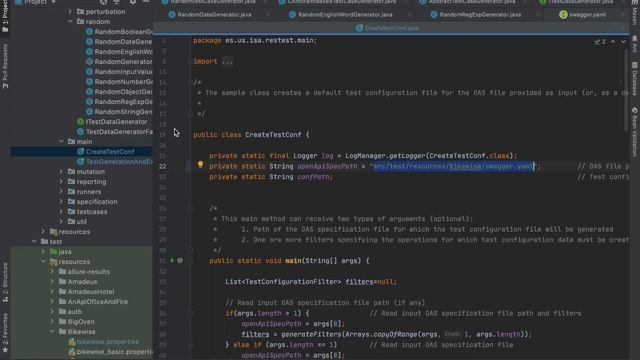Screen dimensions: 640x360
Task: Open RandomStringGenerator class in tree
Action: tap(119, 111)
